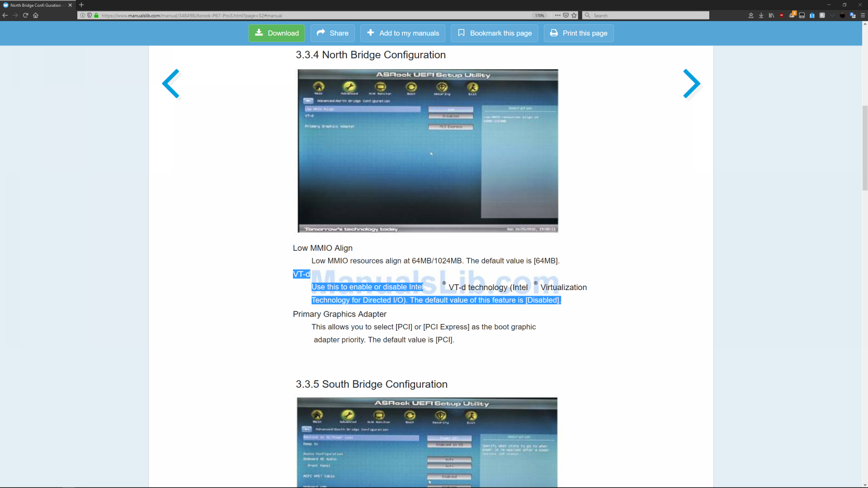
Task: Click the browser back arrow
Action: click(x=5, y=15)
